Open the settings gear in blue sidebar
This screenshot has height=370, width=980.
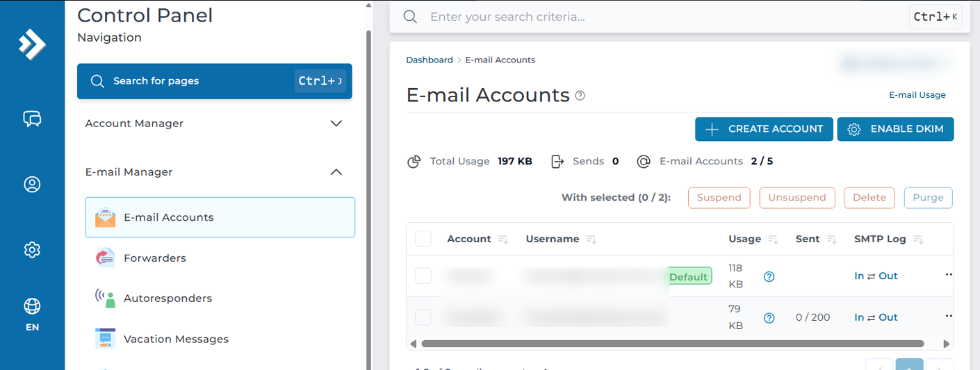pos(32,249)
